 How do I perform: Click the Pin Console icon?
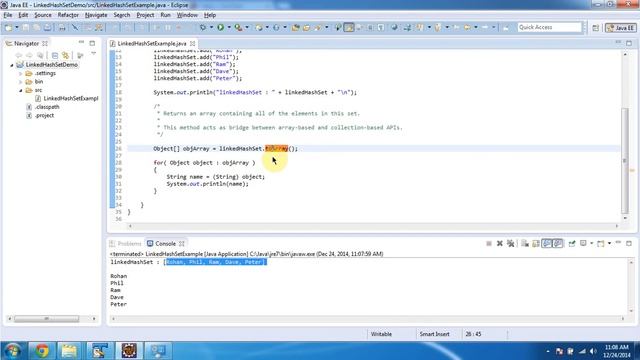point(572,244)
